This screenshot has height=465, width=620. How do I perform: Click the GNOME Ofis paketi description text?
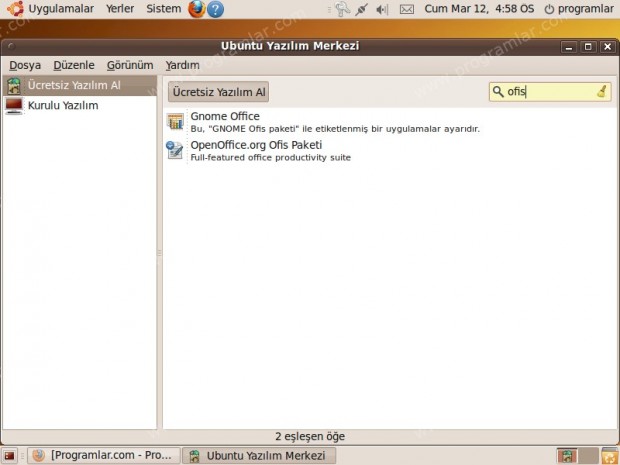(x=335, y=129)
